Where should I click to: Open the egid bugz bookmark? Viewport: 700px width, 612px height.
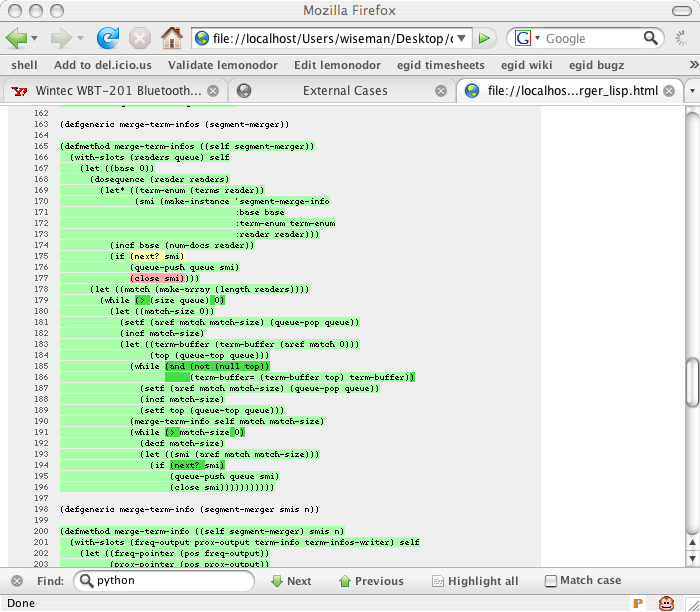point(596,65)
